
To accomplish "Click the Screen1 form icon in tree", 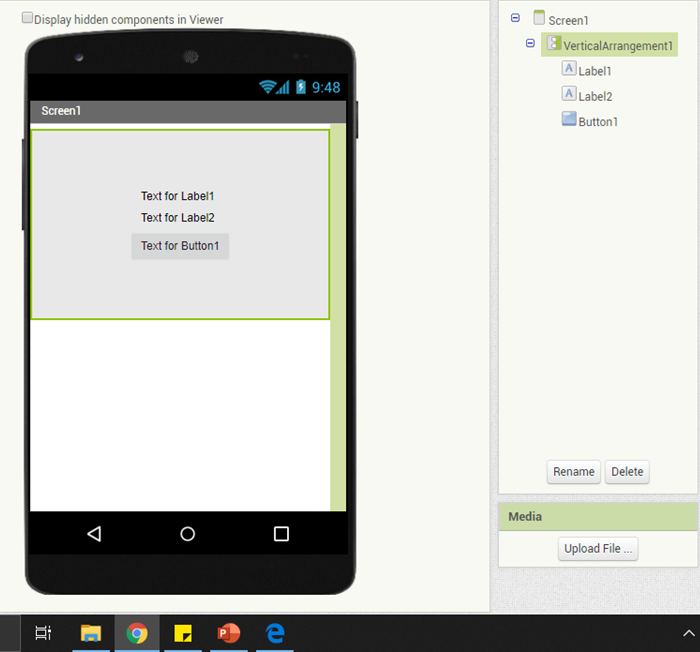I will (x=539, y=18).
